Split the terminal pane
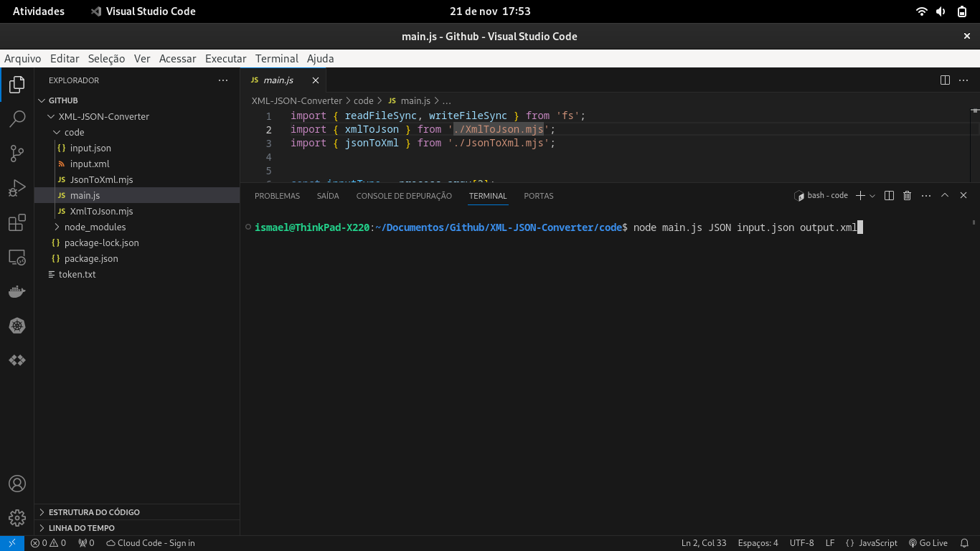This screenshot has width=980, height=551. [x=889, y=195]
